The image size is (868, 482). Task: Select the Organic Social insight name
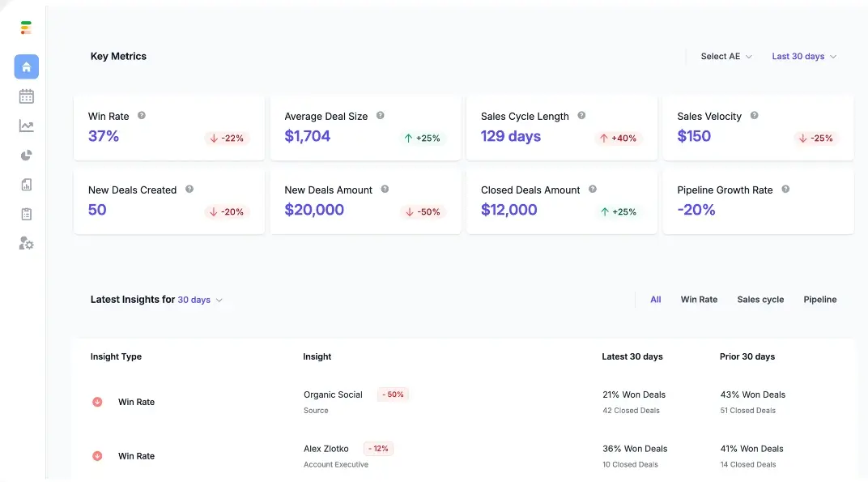point(333,395)
